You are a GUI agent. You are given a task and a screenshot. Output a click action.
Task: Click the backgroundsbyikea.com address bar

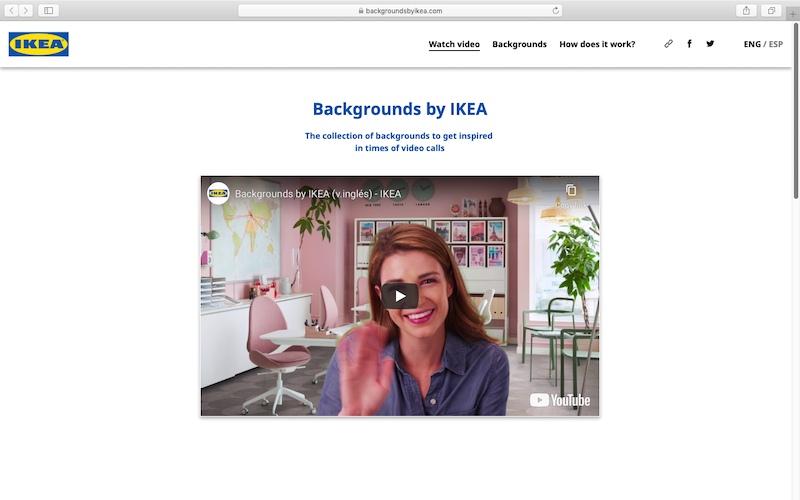tap(400, 10)
